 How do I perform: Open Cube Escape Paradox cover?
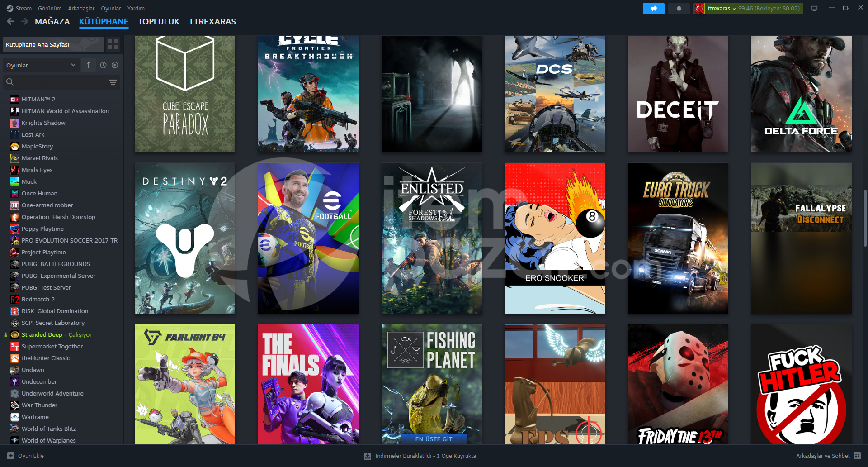(x=185, y=94)
